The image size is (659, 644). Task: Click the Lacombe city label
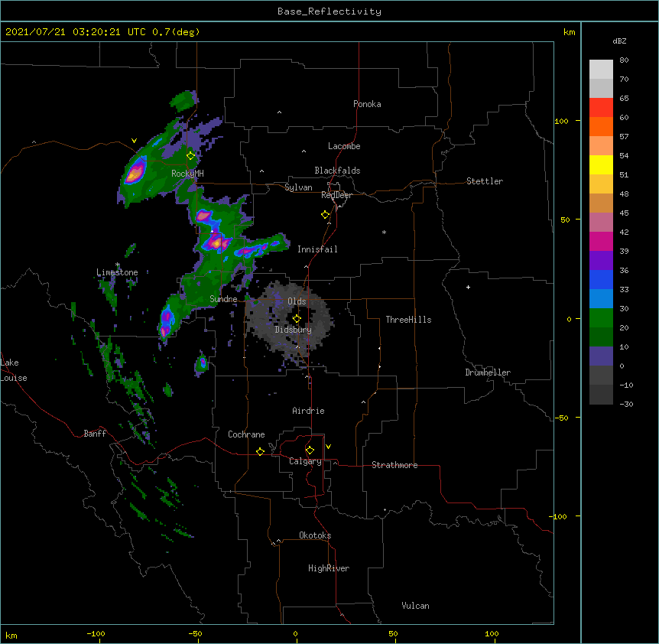[344, 146]
